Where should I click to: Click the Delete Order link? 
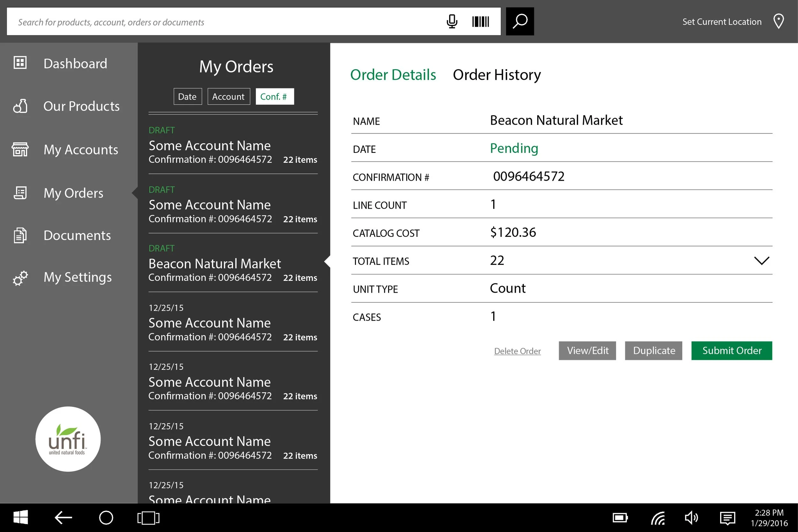pyautogui.click(x=517, y=351)
